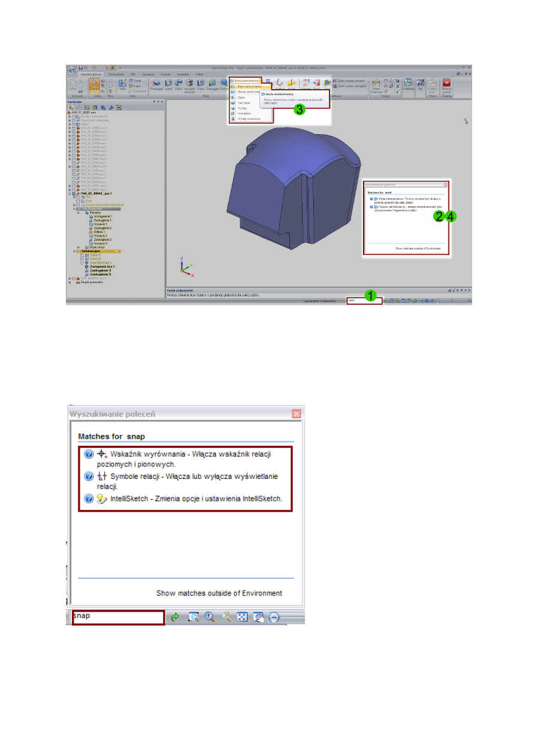Screen dimensions: 535x756
Task: Select the Zoom Area tool icon
Action: (193, 618)
